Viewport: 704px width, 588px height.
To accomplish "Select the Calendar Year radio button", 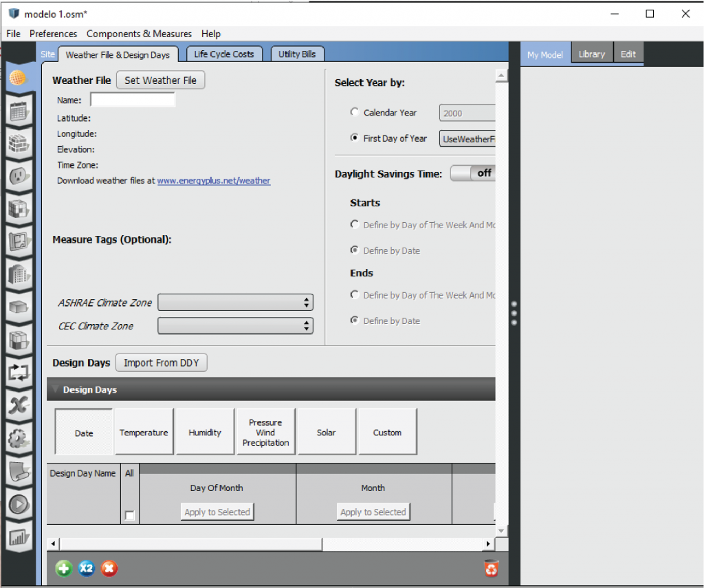I will click(355, 112).
